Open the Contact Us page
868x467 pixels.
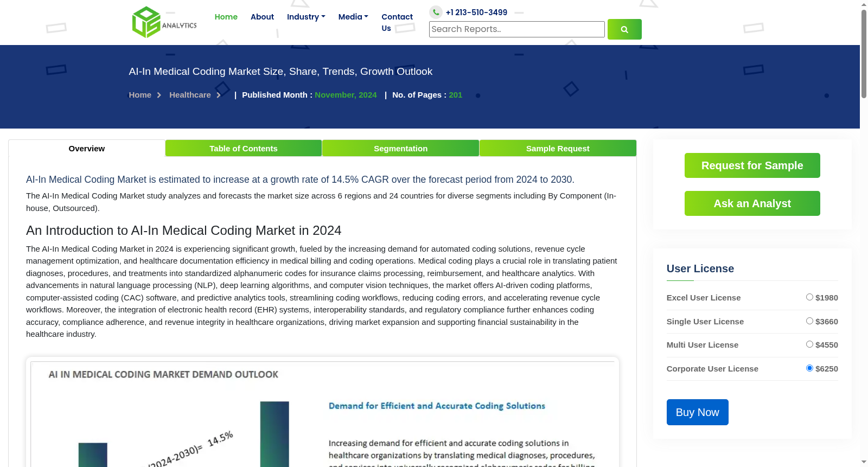coord(397,22)
